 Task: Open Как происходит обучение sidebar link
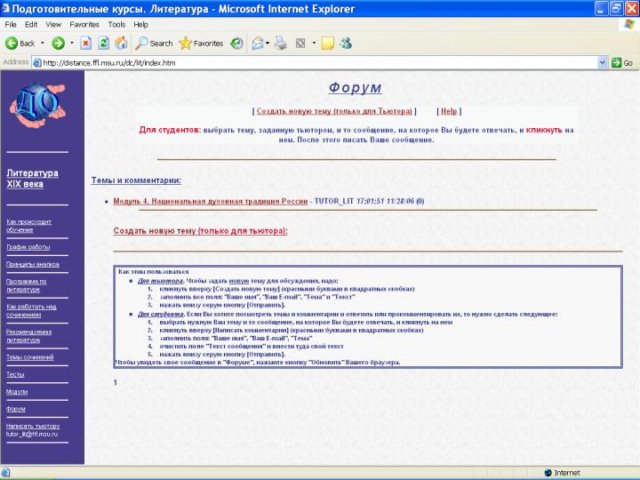click(x=29, y=226)
